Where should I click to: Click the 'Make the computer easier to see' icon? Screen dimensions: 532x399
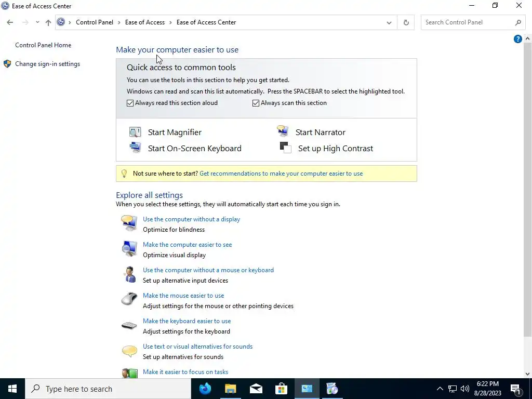click(129, 249)
